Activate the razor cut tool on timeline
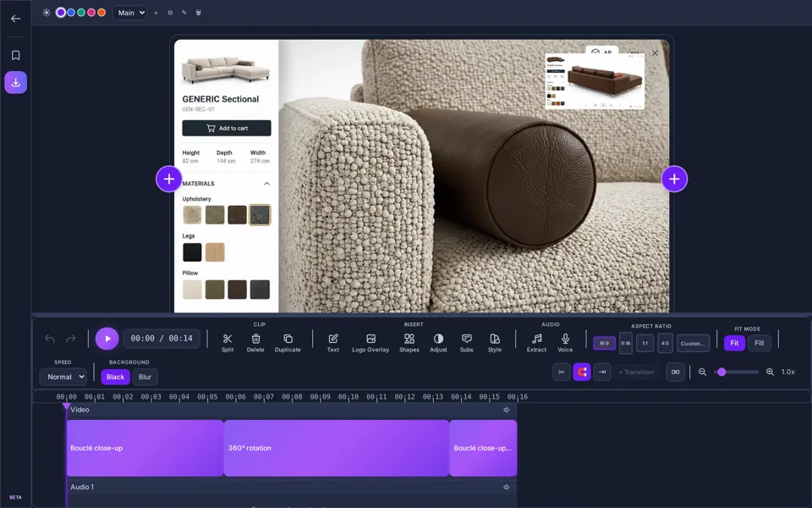The width and height of the screenshot is (812, 508). coord(562,372)
